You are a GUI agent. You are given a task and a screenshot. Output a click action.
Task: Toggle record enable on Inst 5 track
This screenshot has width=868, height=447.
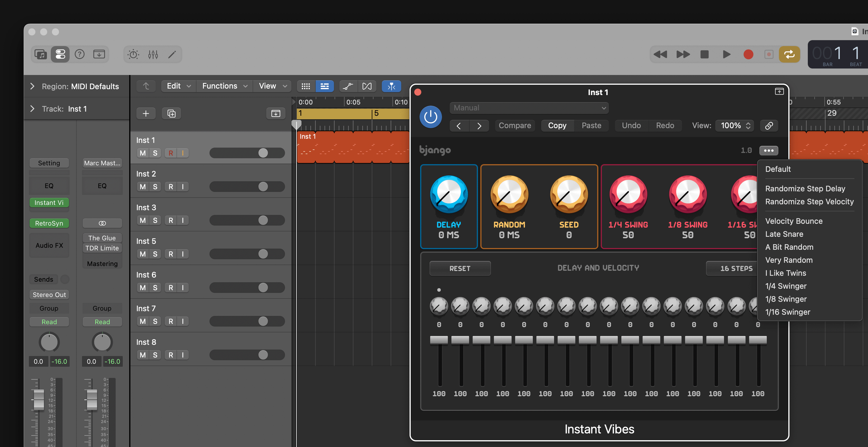pos(171,254)
